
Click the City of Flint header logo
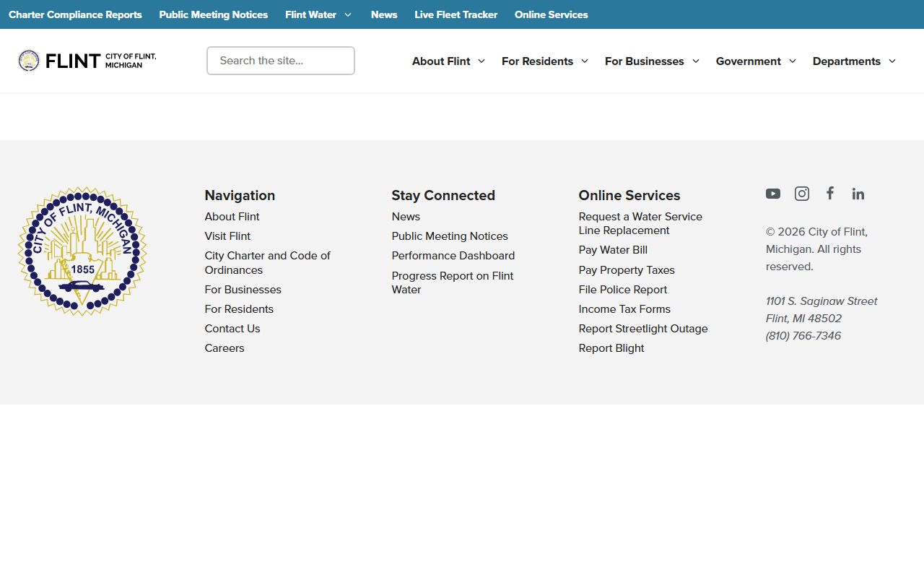pyautogui.click(x=87, y=61)
